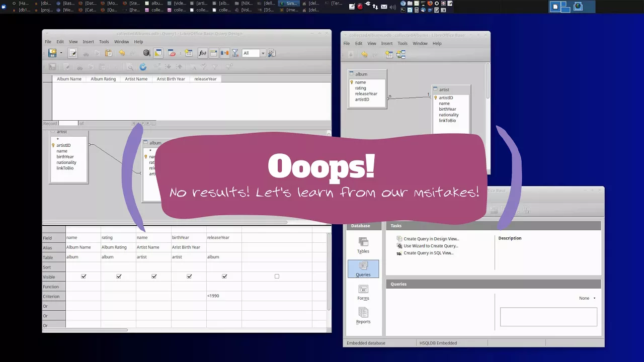
Task: Click the mail envelope icon in system tray
Action: click(384, 7)
